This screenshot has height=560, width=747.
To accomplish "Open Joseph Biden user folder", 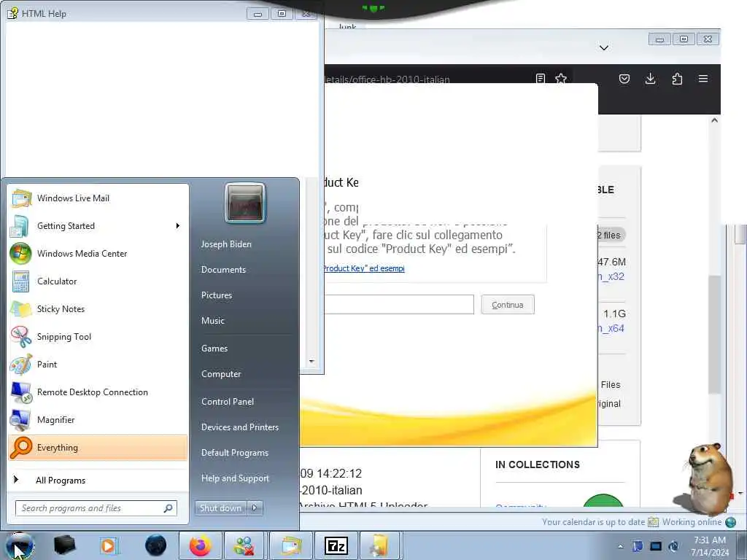I will pos(226,244).
